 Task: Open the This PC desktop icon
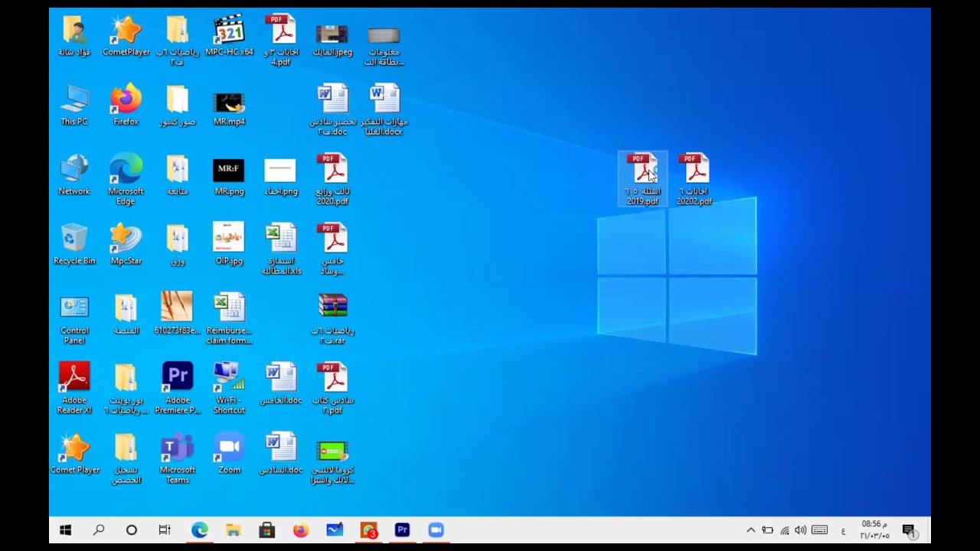pos(74,106)
